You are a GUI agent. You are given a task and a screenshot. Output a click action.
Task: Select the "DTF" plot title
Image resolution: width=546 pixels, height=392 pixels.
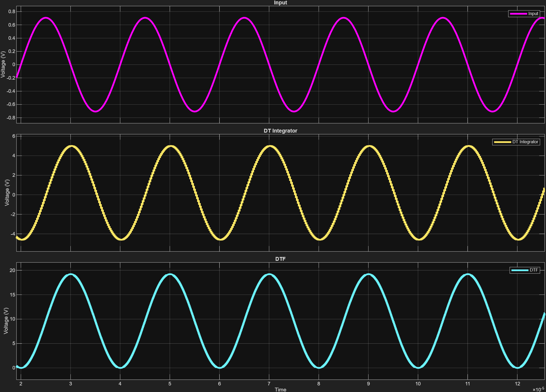click(280, 259)
